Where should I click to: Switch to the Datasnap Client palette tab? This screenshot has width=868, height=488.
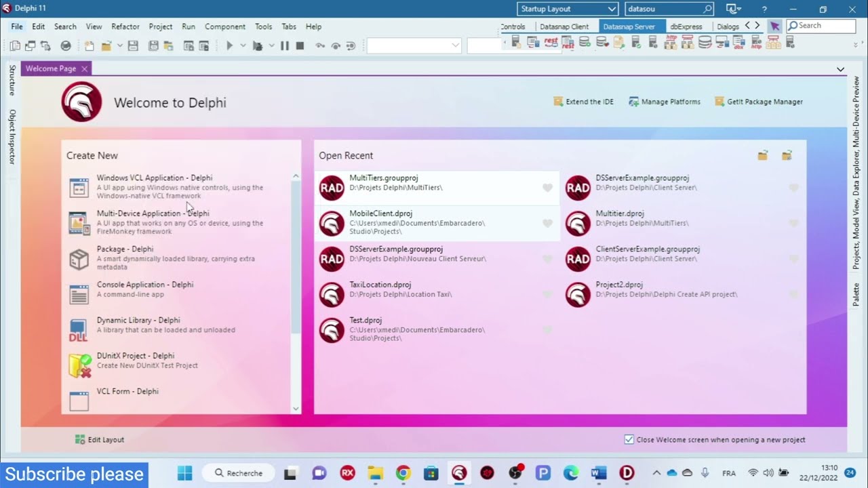pos(564,26)
